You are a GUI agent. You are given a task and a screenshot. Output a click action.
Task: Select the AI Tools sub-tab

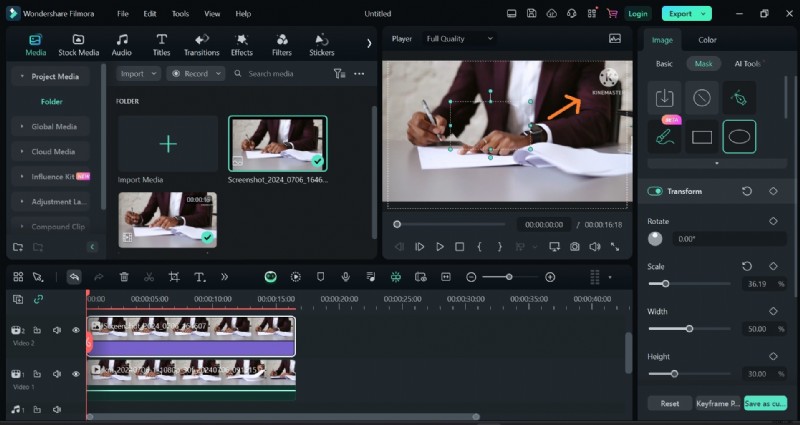pos(748,64)
